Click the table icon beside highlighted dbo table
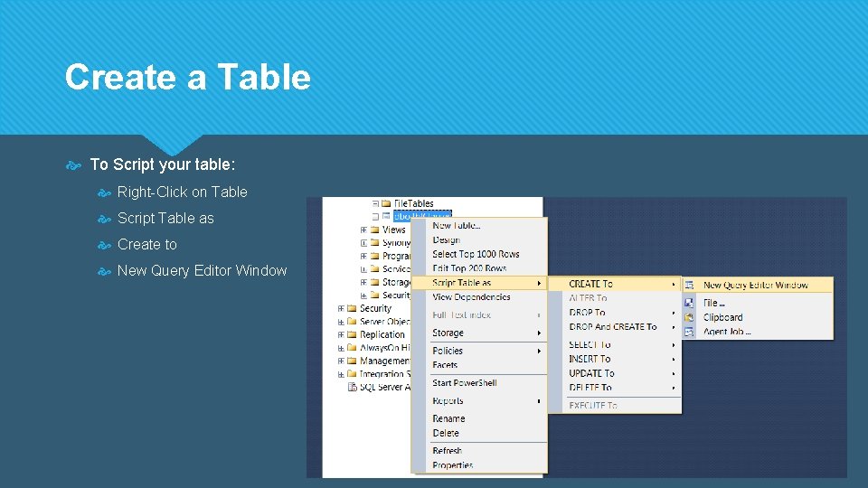 click(x=386, y=216)
